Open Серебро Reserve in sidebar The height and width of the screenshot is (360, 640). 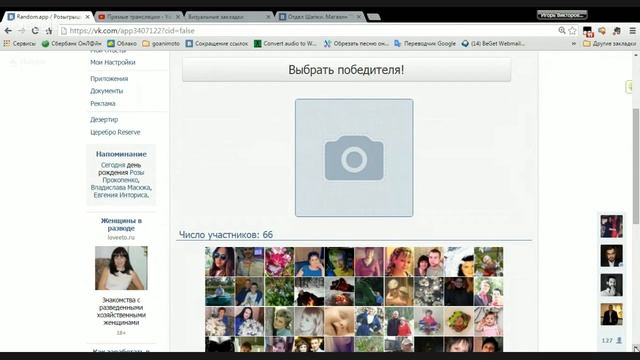tap(115, 132)
